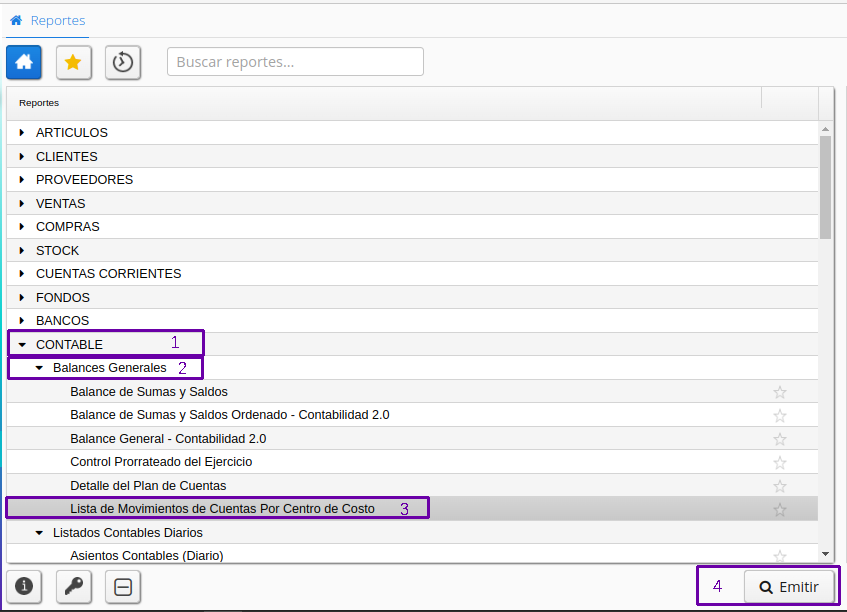Expand the BANCOS category arrow
Image resolution: width=847 pixels, height=612 pixels.
click(x=22, y=320)
